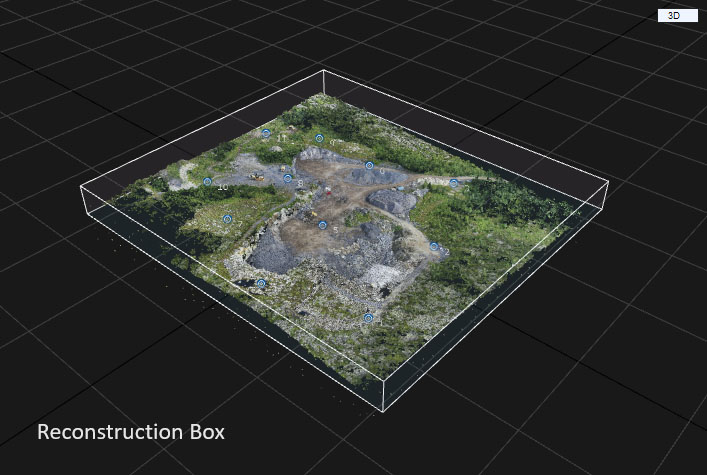707x475 pixels.
Task: Select control point marker 10
Action: 207,182
